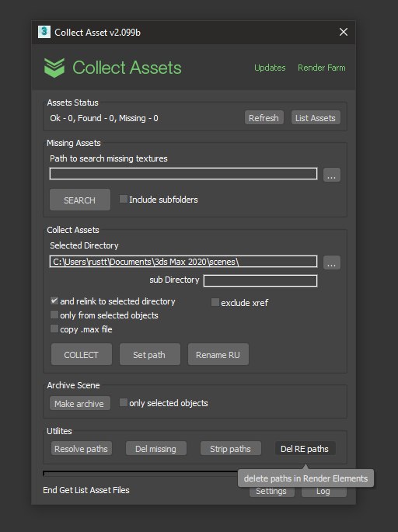Browse for missing textures search path
The image size is (398, 532).
pos(331,175)
